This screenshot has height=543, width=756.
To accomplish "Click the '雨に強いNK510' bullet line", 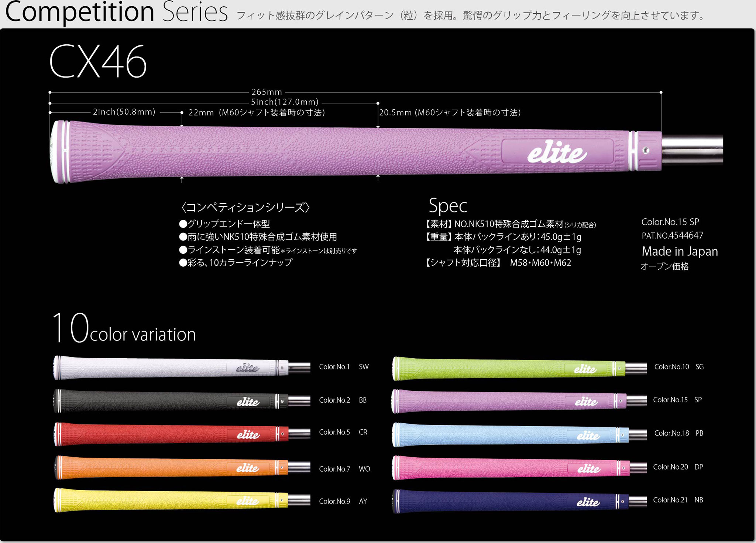I will coord(258,237).
